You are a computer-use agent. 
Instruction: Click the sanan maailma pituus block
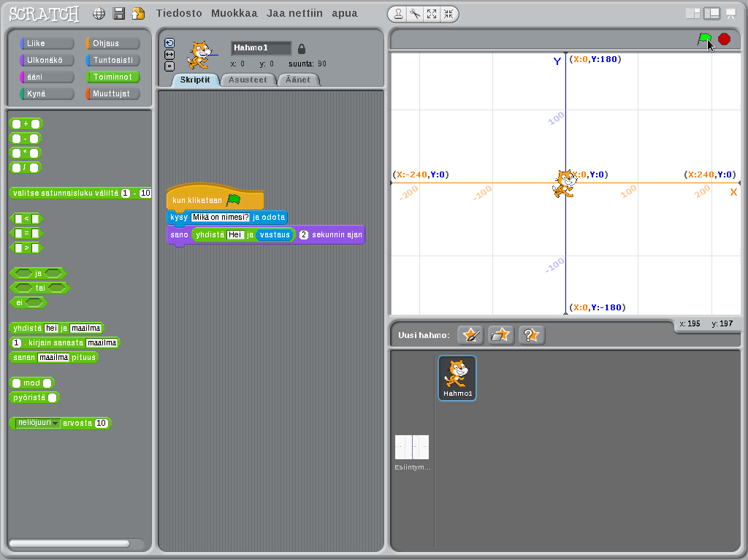[x=53, y=357]
